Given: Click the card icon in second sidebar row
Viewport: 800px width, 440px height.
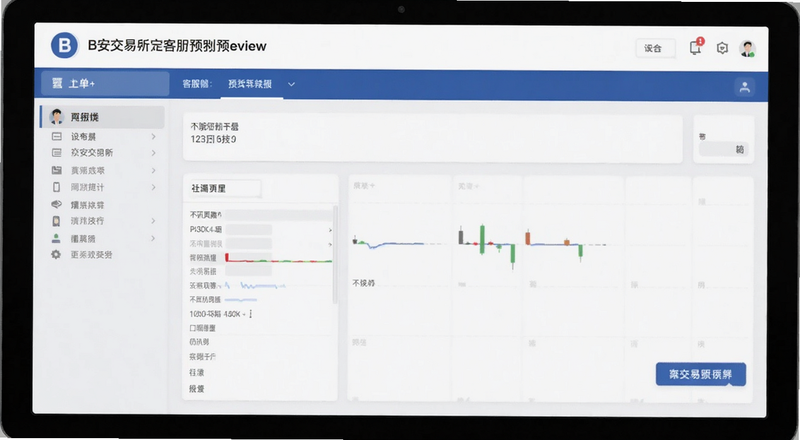Looking at the screenshot, I should pos(57,137).
